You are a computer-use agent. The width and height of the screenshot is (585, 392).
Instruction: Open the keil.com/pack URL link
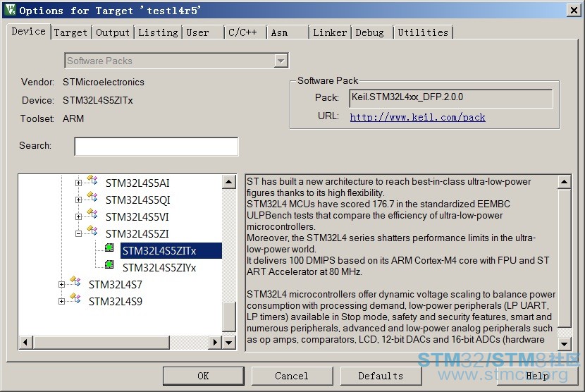417,117
